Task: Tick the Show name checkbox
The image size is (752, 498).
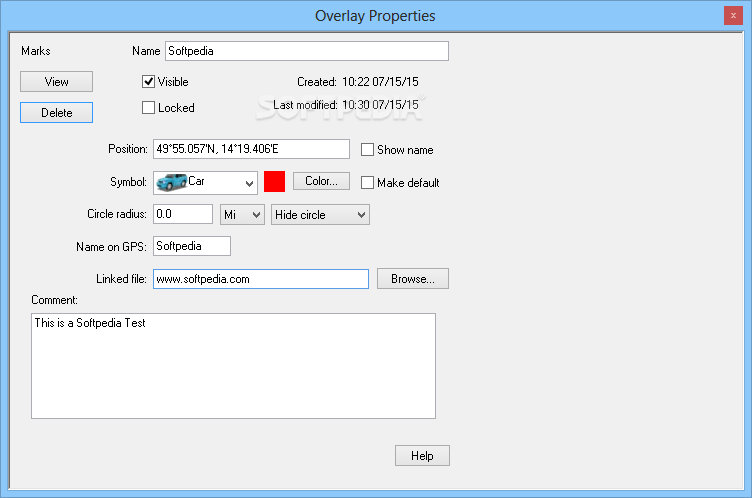Action: (367, 150)
